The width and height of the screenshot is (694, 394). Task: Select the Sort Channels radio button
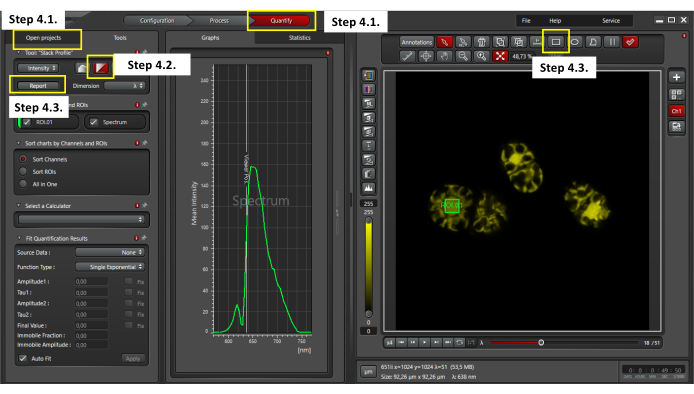click(23, 159)
